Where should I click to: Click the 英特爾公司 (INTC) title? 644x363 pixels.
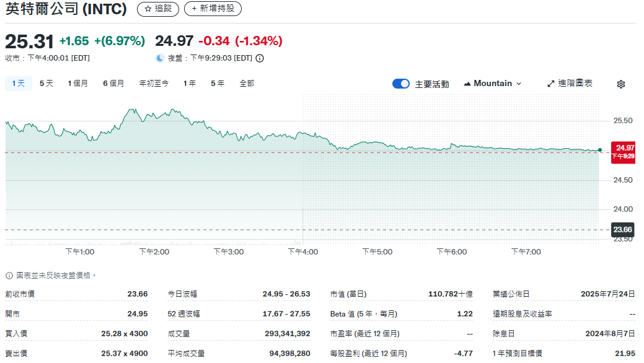click(x=66, y=9)
